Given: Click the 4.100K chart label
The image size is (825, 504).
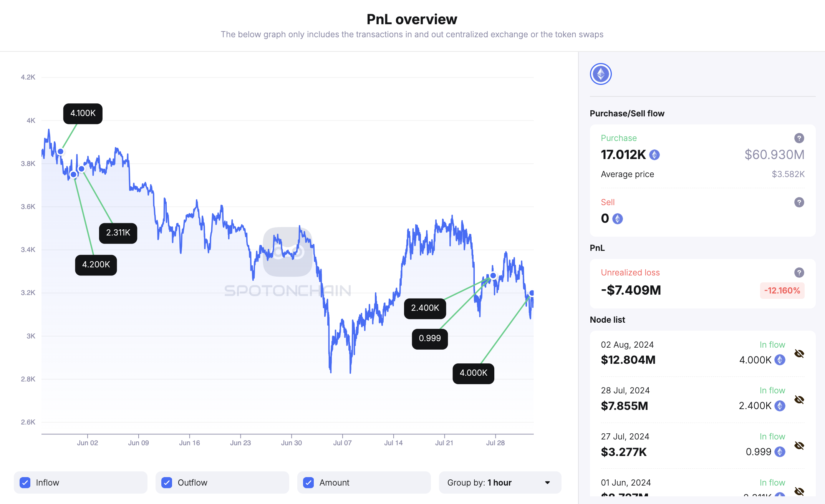Looking at the screenshot, I should click(x=83, y=113).
